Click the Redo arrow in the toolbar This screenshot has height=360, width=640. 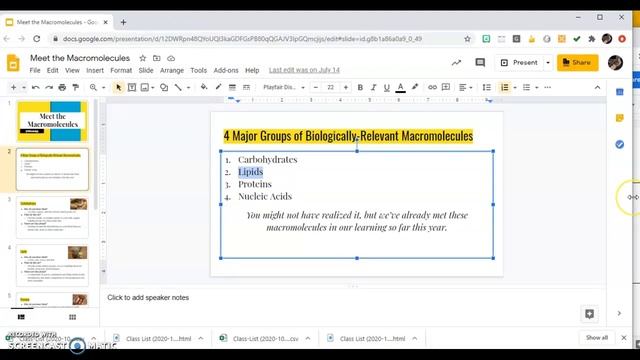point(49,87)
